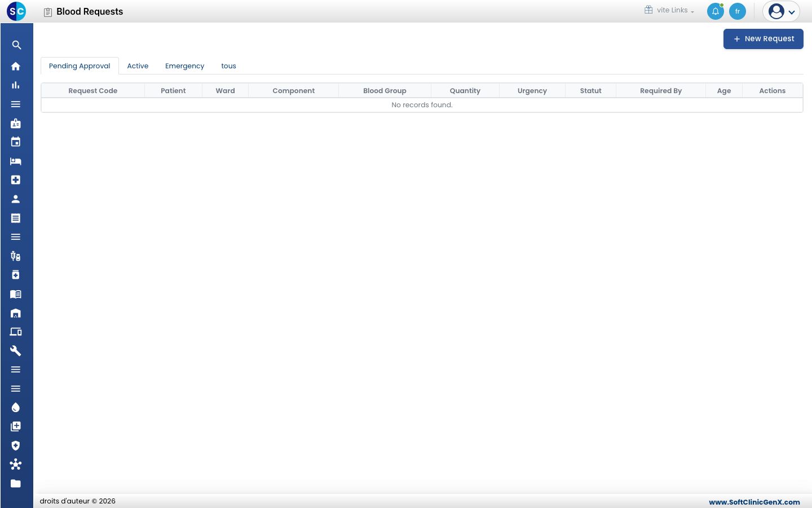812x508 pixels.
Task: Switch language with the fr button
Action: click(738, 11)
